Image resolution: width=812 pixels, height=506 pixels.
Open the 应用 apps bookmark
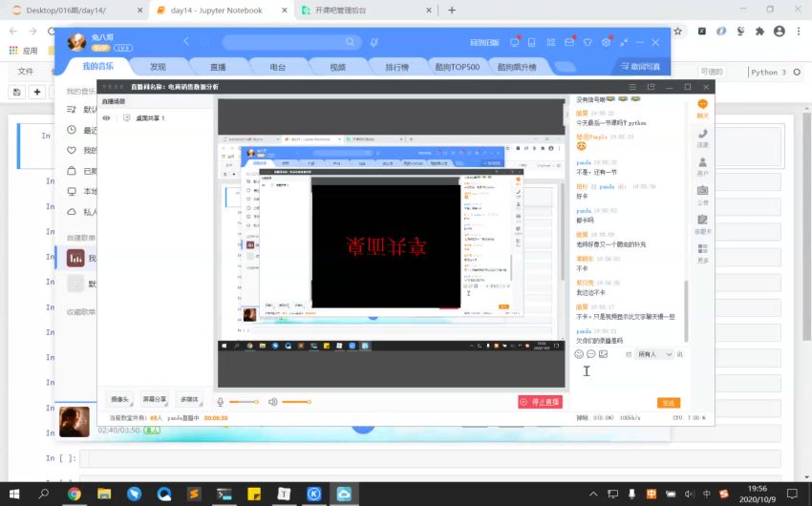click(24, 51)
